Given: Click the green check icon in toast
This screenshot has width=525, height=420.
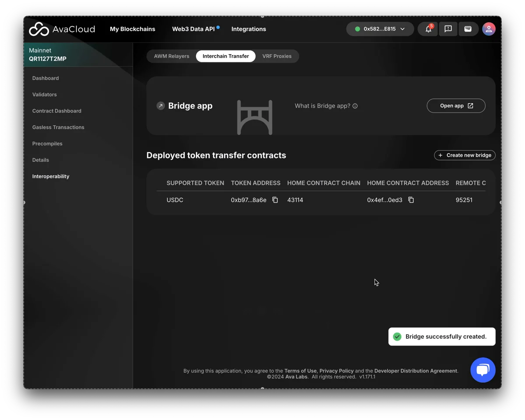Looking at the screenshot, I should click(x=397, y=336).
